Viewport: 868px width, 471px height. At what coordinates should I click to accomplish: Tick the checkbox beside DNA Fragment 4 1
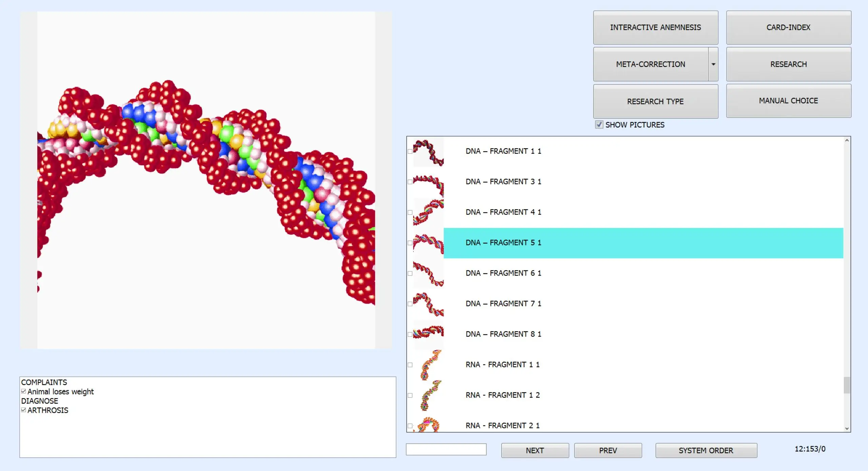[x=410, y=212]
